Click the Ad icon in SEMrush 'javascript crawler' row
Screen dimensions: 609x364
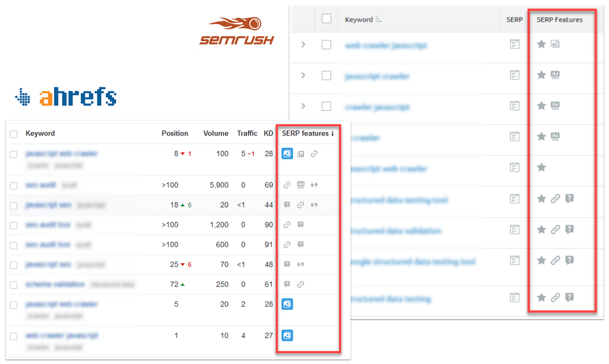coord(555,75)
